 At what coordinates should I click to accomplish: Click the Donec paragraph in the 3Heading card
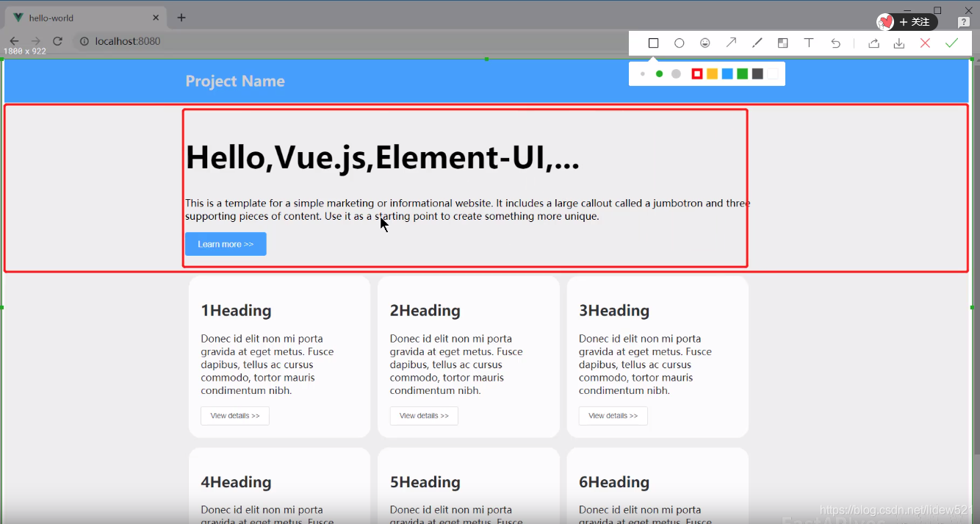(645, 365)
